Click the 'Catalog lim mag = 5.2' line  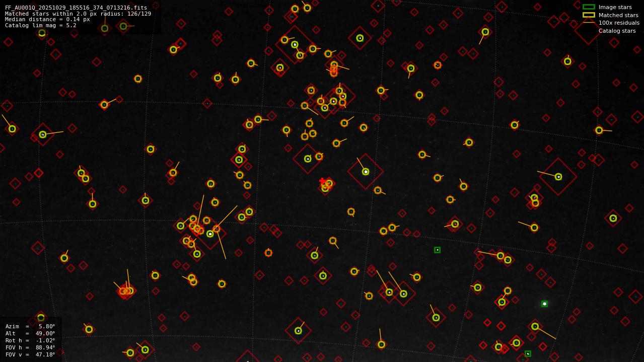(41, 25)
